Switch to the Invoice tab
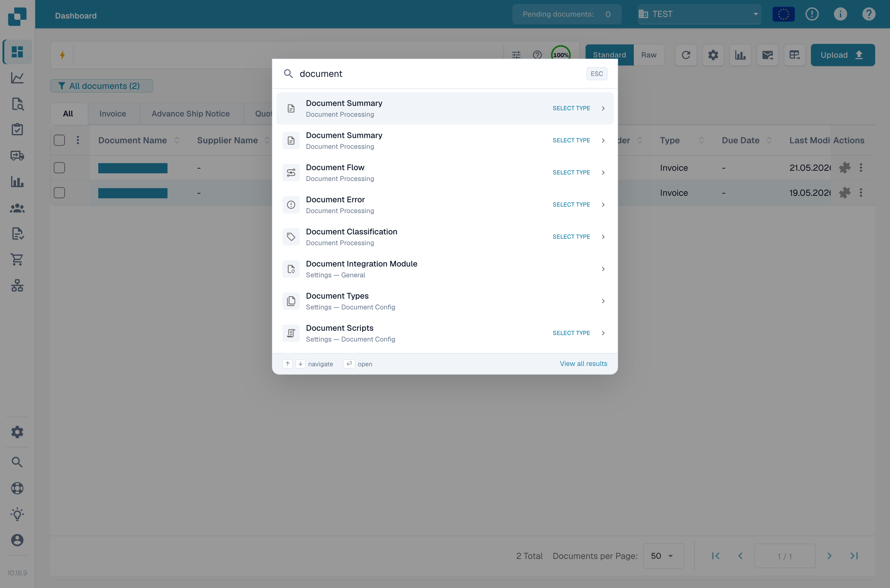Screen dimensions: 890x588 point(112,114)
